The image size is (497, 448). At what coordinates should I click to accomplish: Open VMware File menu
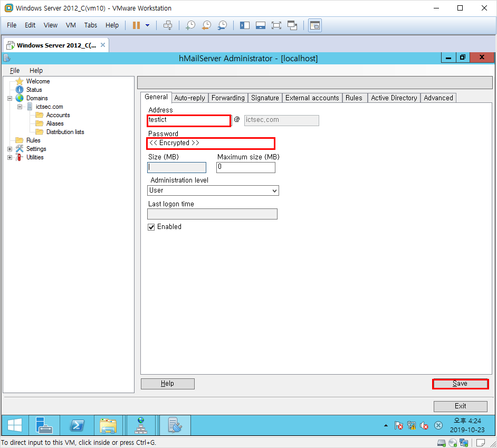[x=12, y=25]
